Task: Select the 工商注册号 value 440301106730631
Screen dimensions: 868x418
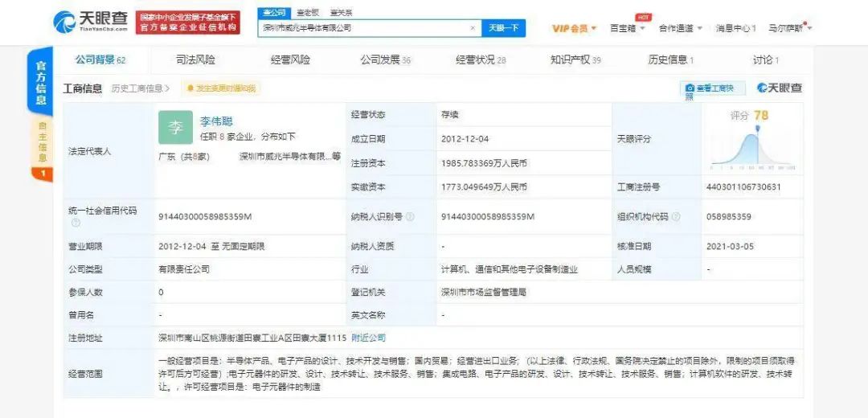Action: (x=743, y=187)
